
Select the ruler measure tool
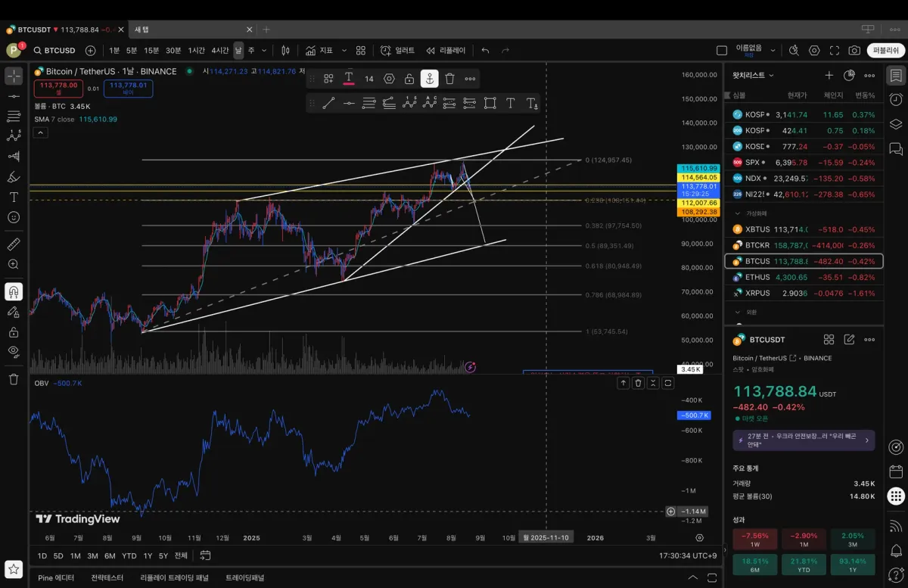14,244
